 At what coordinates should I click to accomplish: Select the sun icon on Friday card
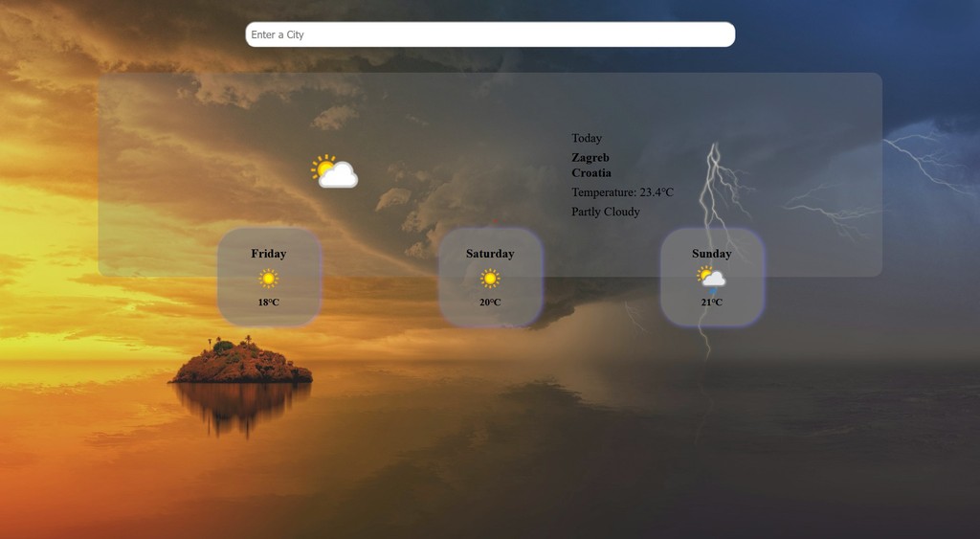[x=269, y=279]
